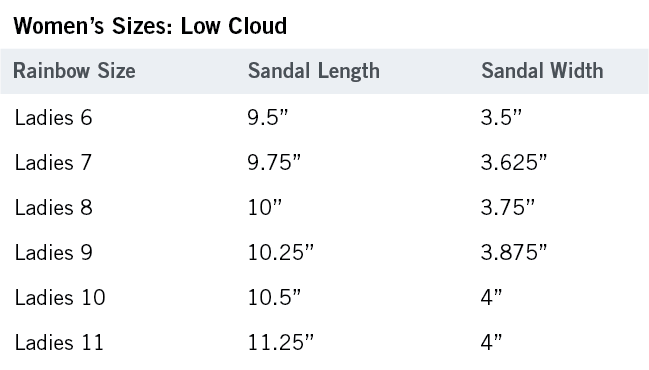Select the 11.25" length value
The width and height of the screenshot is (649, 370).
click(x=281, y=343)
